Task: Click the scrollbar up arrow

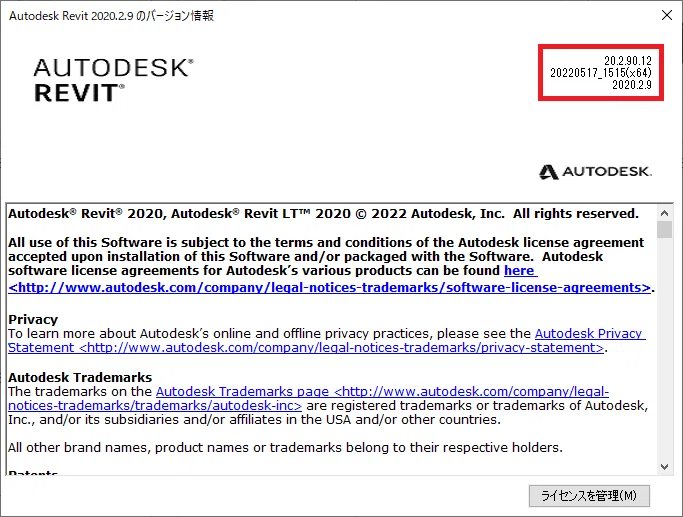Action: point(664,213)
